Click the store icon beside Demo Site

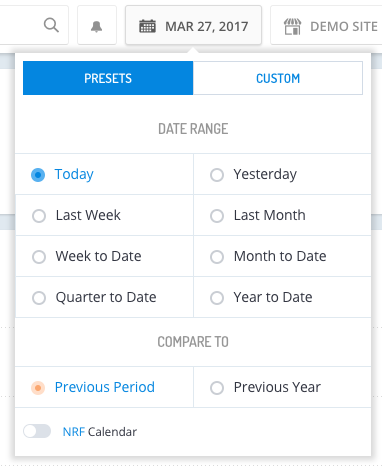click(292, 26)
